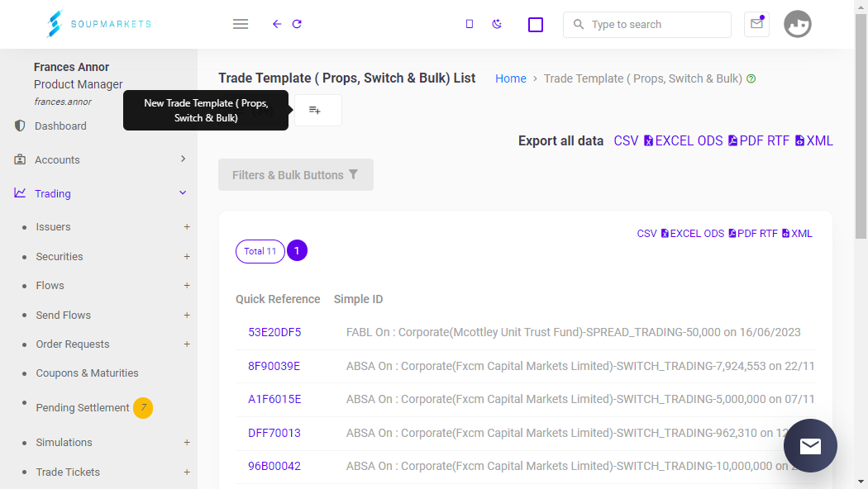
Task: Open trade template 96B00042
Action: 274,467
